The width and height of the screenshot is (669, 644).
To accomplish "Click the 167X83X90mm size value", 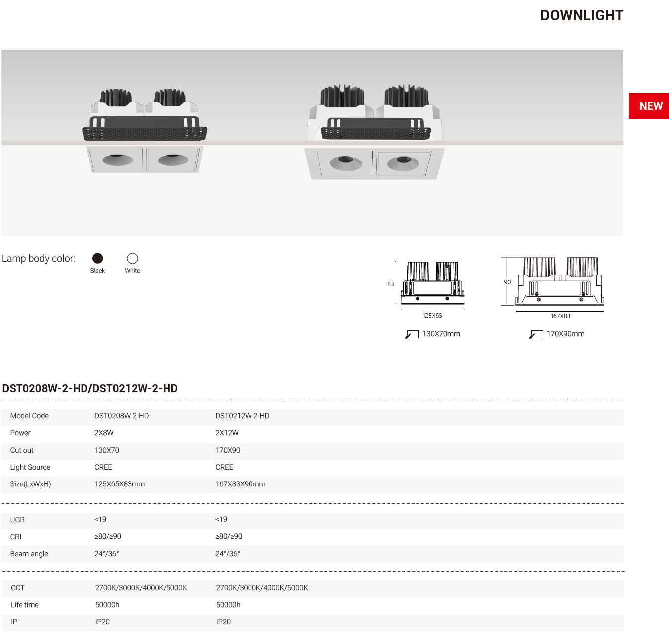I will pos(240,484).
